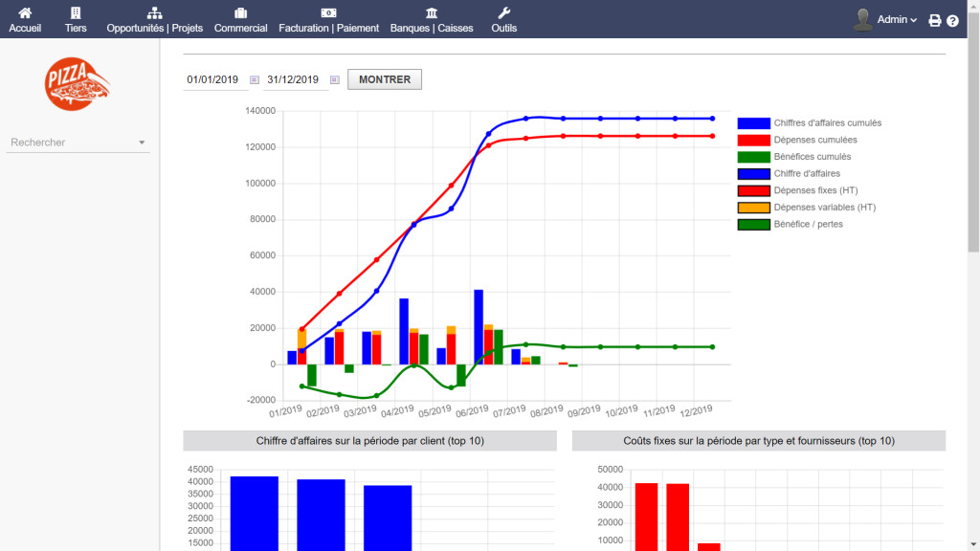Open the help question-mark icon
The height and width of the screenshot is (551, 980).
tap(952, 21)
